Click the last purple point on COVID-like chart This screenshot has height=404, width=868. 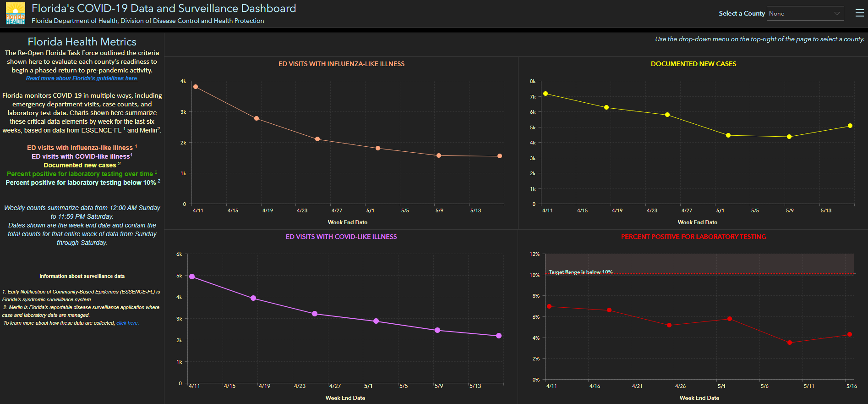click(499, 336)
